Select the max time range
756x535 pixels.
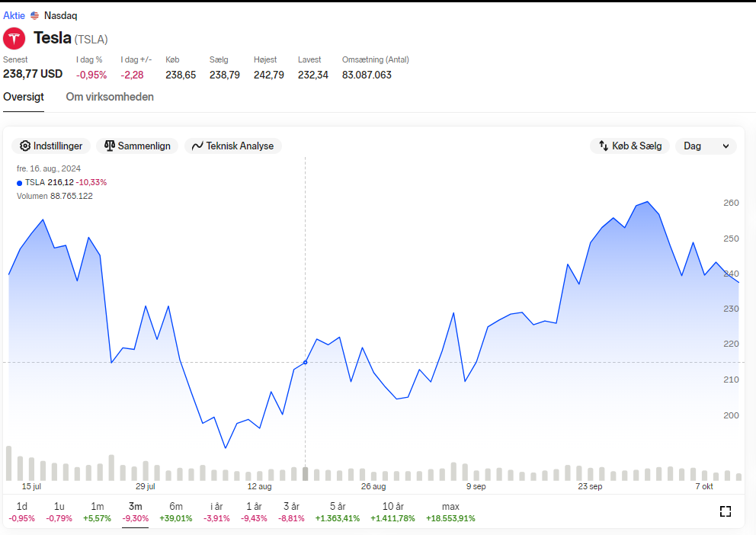(x=451, y=512)
